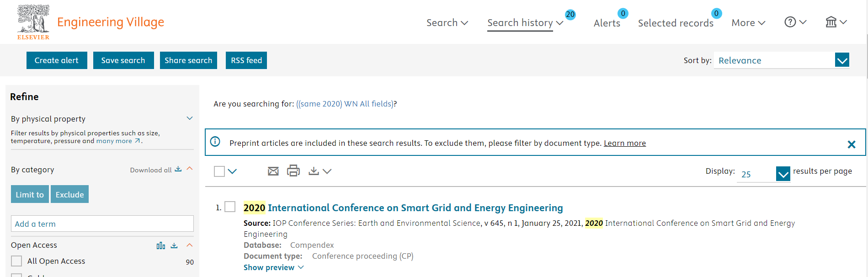Open the Sort by Relevance dropdown

click(782, 60)
